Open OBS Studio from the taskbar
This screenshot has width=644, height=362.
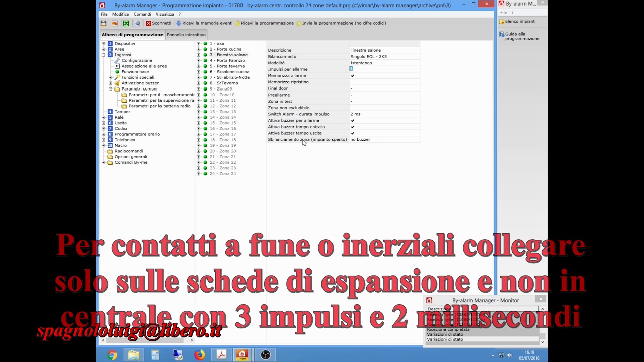(x=265, y=355)
